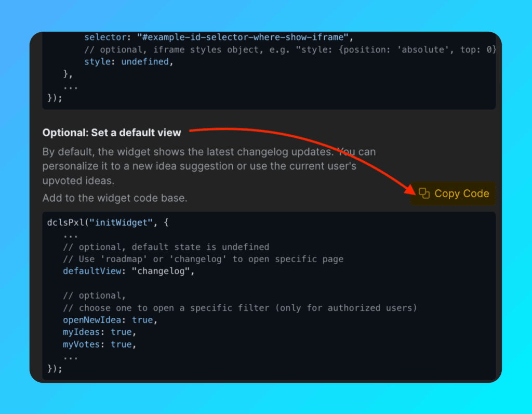
Task: Click the 'choose one to open a specific filter' comment
Action: point(240,308)
